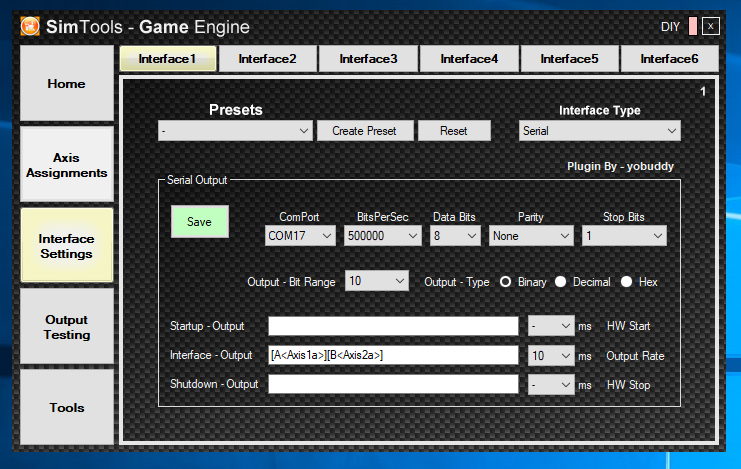Open the Parity dropdown showing None
Image resolution: width=741 pixels, height=469 pixels.
click(x=531, y=235)
